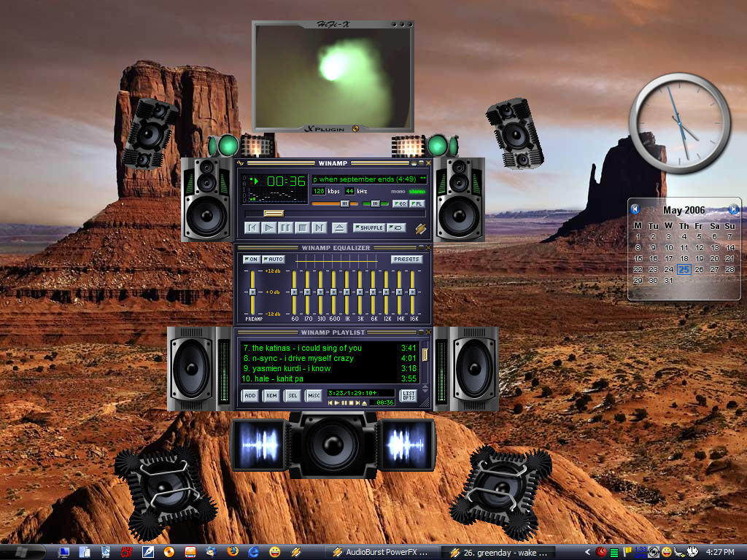Open the Winamp main menu icon in titlebar
The height and width of the screenshot is (560, 747).
[x=241, y=163]
